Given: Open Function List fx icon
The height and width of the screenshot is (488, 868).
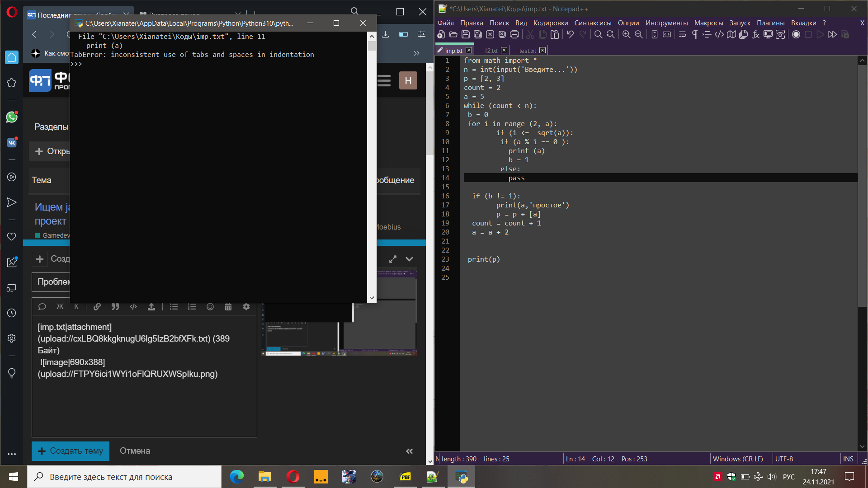Looking at the screenshot, I should [756, 34].
